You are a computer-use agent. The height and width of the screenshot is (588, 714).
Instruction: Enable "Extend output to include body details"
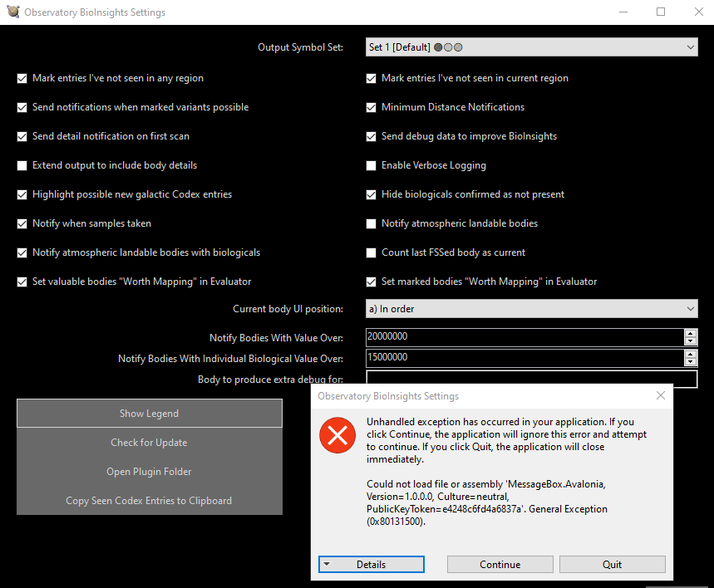click(22, 165)
